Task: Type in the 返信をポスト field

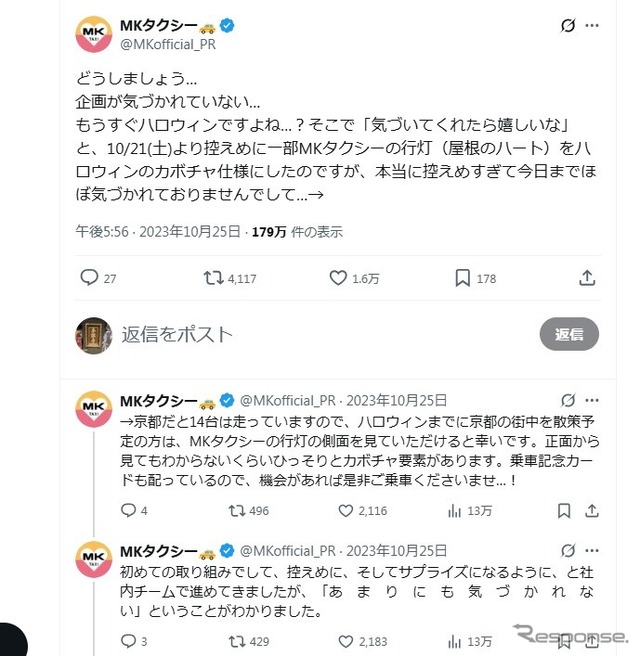Action: coord(300,334)
